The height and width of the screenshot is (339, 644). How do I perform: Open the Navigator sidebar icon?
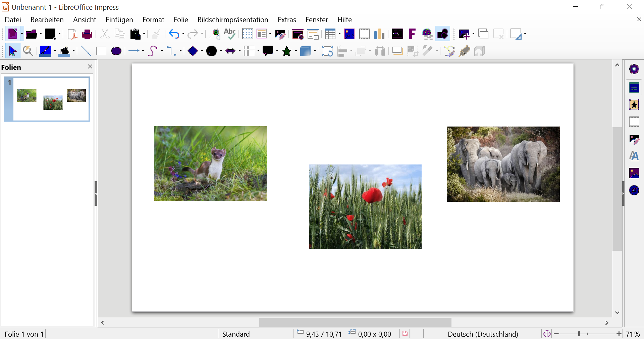(x=634, y=190)
